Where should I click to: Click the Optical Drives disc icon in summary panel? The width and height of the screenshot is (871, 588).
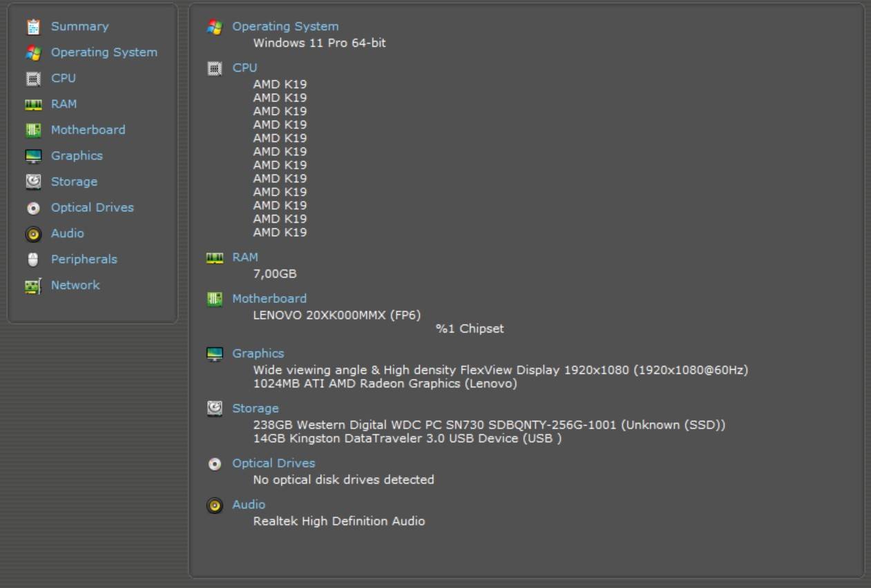pos(215,464)
